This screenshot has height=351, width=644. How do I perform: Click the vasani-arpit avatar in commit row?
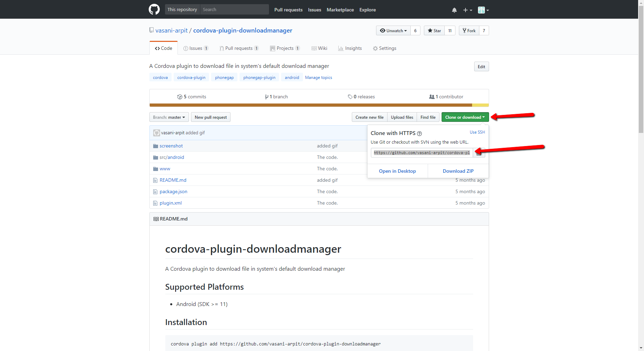pyautogui.click(x=157, y=133)
